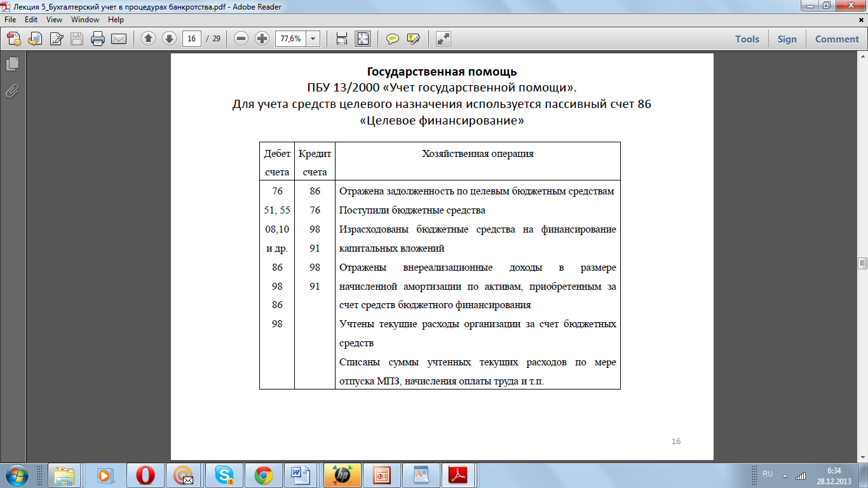Open Google Chrome from the taskbar
The width and height of the screenshot is (868, 488).
click(264, 475)
